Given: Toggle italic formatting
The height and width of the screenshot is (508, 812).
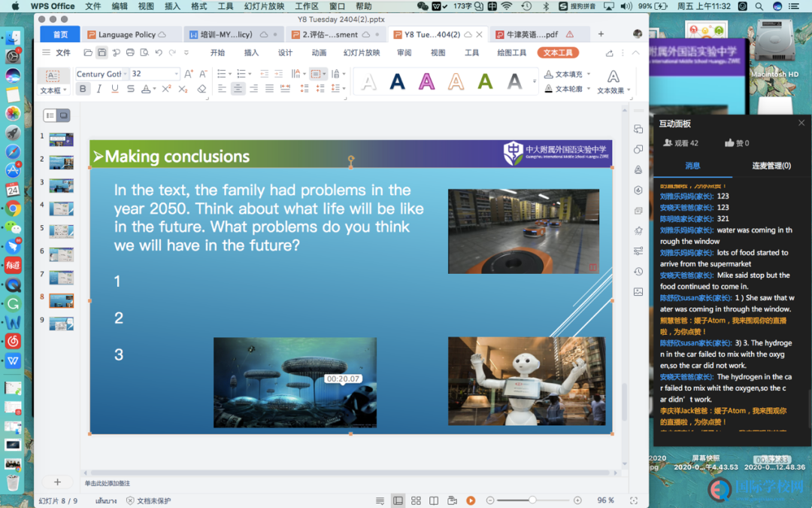Looking at the screenshot, I should (x=99, y=89).
